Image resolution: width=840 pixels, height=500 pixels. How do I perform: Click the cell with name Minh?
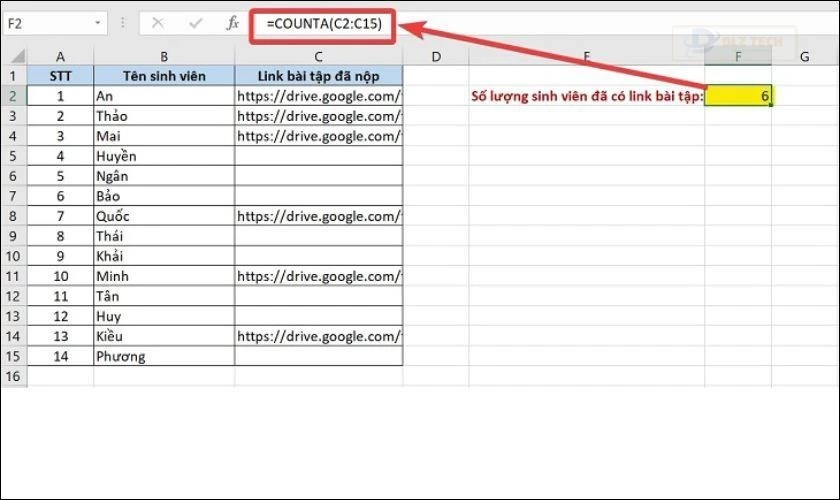[164, 276]
